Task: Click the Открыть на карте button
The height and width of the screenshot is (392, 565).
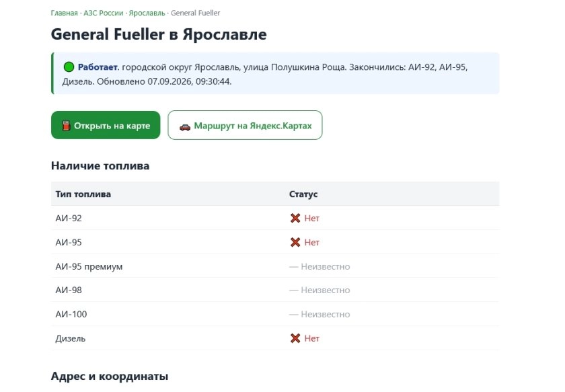Action: coord(106,125)
